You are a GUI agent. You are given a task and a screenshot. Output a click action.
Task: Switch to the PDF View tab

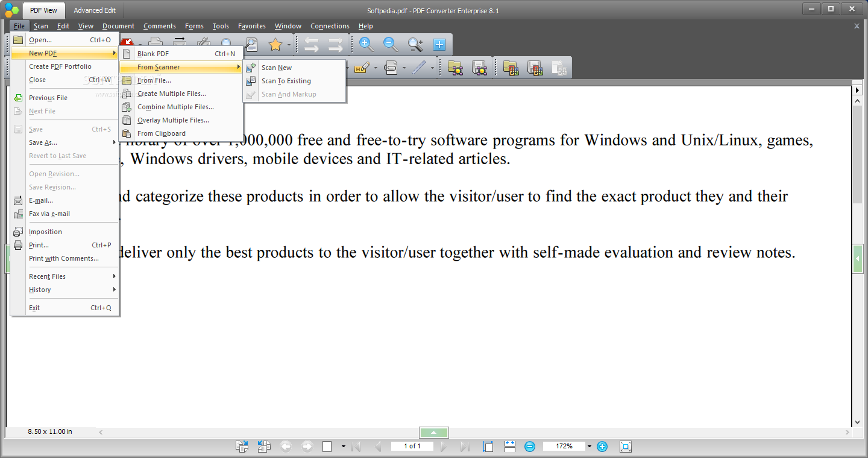43,10
